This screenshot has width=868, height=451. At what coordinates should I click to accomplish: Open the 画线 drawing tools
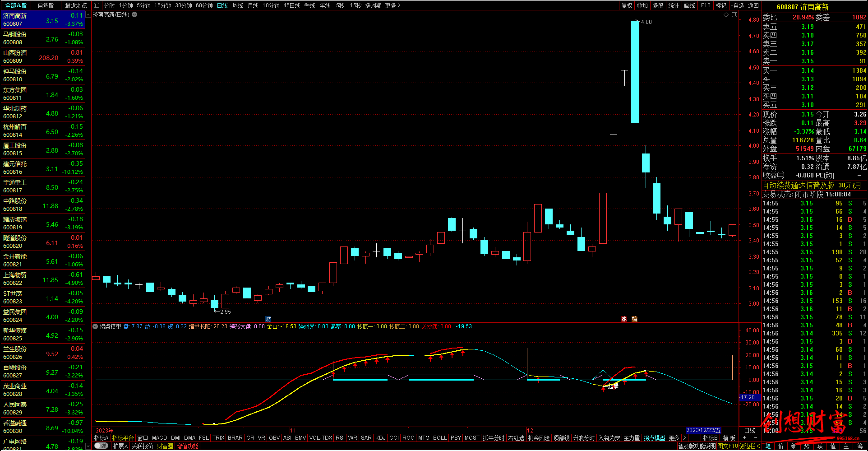[x=689, y=5]
